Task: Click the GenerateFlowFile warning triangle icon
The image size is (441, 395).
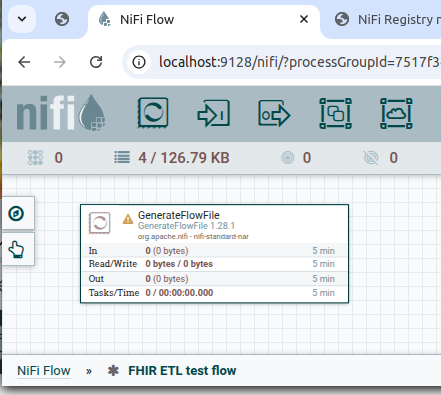Action: click(x=128, y=219)
